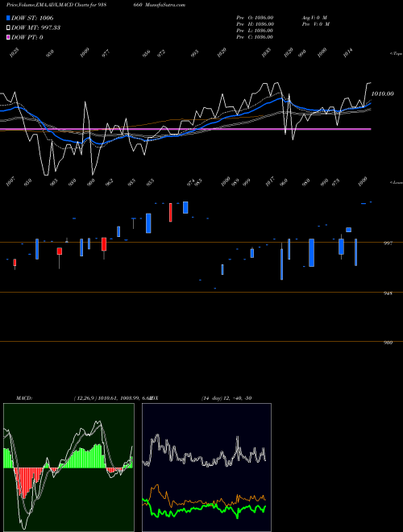
Task: Click the 'Pre O: 1036.00' value
Action: (x=255, y=18)
